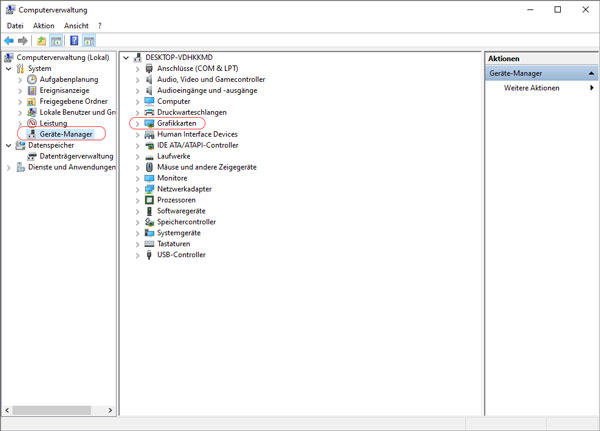
Task: Expand the Netzwerkadapter category
Action: 138,189
